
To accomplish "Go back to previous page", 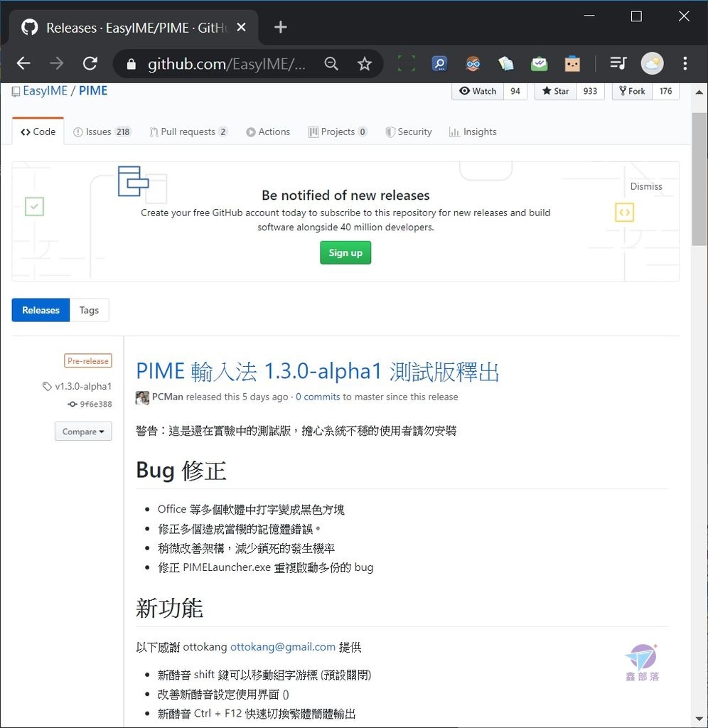I will pos(23,63).
